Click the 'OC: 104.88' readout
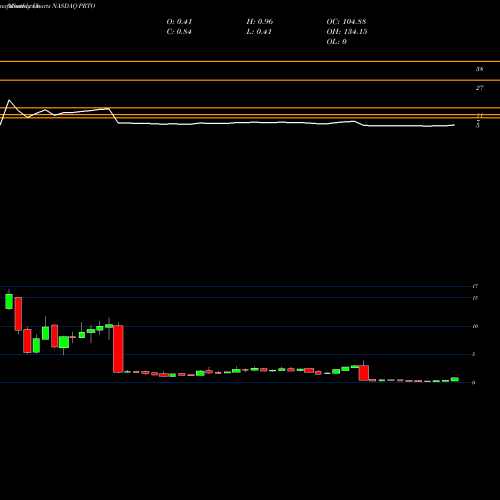Image resolution: width=500 pixels, height=500 pixels. [346, 22]
